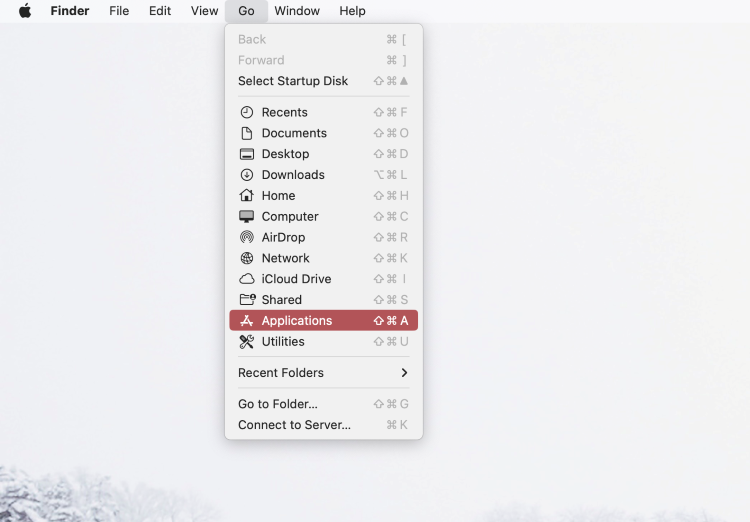Open the File menu

pyautogui.click(x=119, y=11)
